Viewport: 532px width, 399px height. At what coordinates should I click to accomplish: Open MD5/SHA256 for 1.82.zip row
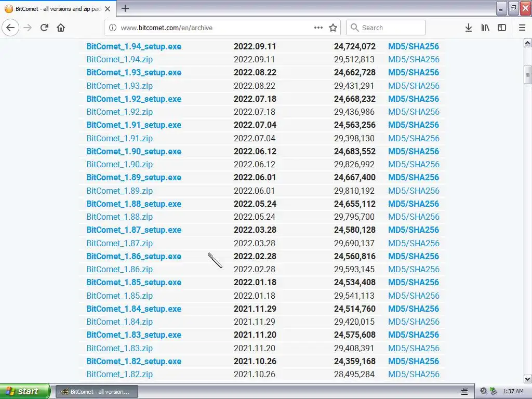414,374
